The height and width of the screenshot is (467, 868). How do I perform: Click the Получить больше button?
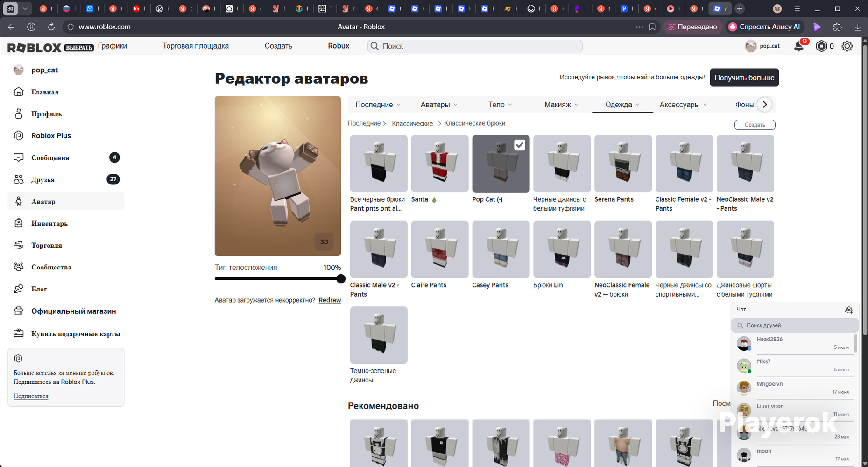[x=744, y=78]
